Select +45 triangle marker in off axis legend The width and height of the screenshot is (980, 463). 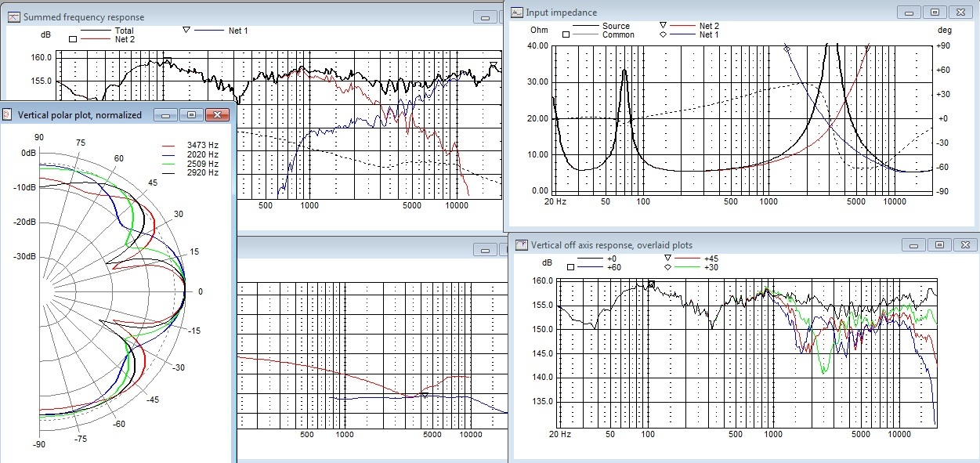668,258
